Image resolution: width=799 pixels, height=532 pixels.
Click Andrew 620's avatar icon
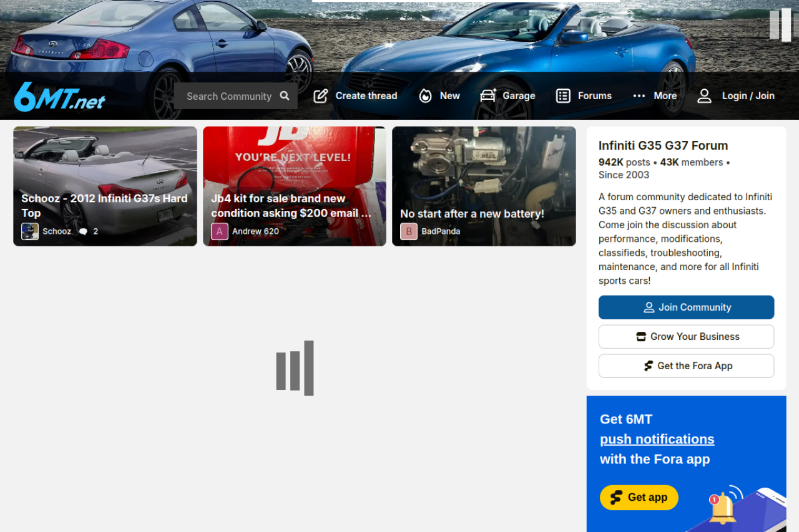(x=220, y=231)
